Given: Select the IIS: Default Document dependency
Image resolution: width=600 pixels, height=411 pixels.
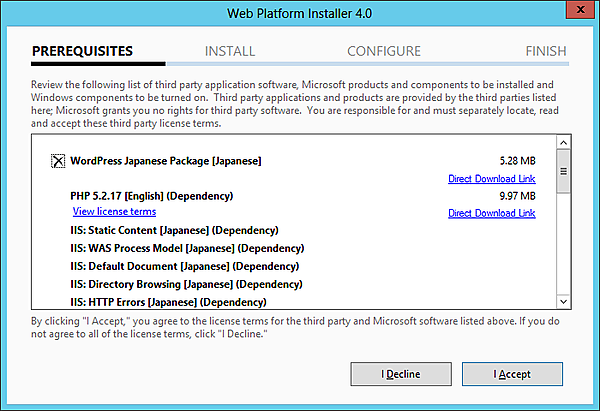Looking at the screenshot, I should 184,267.
